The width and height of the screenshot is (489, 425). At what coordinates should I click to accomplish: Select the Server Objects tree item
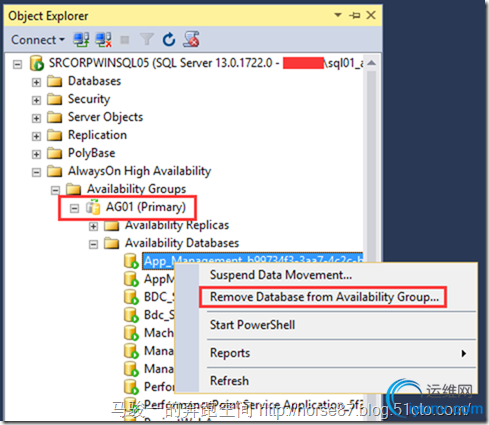pos(105,117)
